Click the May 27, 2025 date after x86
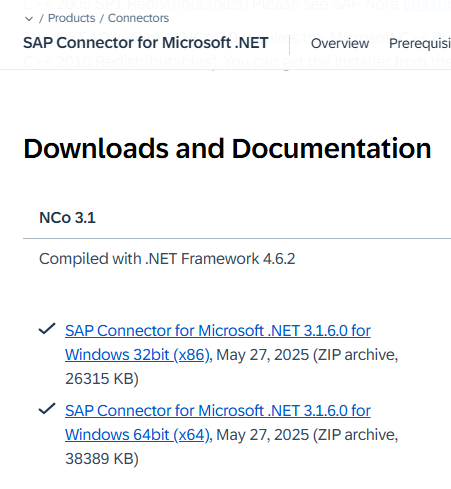 (263, 355)
